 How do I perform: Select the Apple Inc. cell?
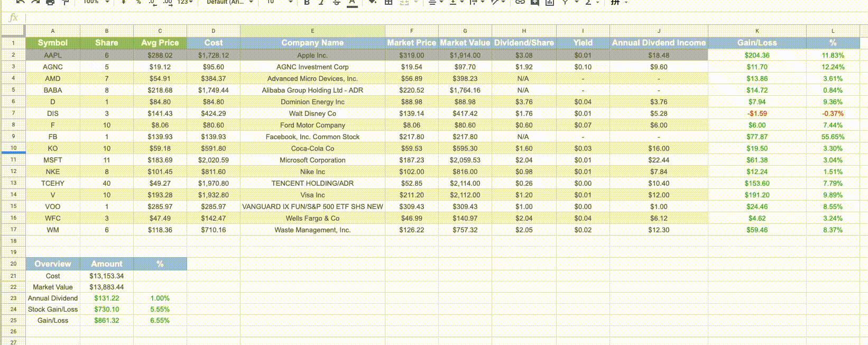(312, 55)
